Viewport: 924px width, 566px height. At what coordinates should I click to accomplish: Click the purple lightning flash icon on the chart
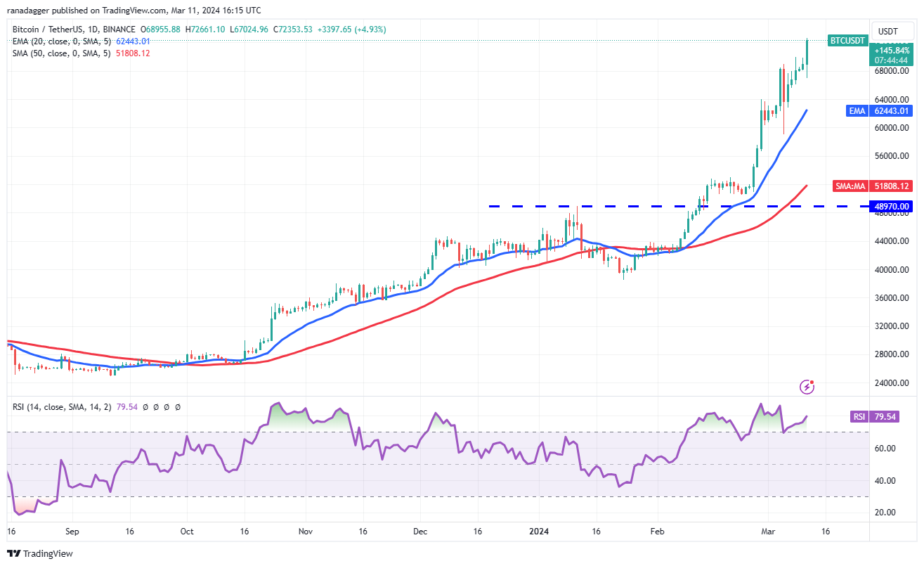(x=807, y=387)
